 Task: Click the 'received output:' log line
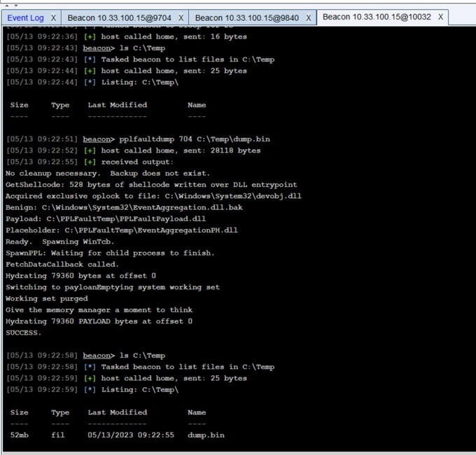90,162
